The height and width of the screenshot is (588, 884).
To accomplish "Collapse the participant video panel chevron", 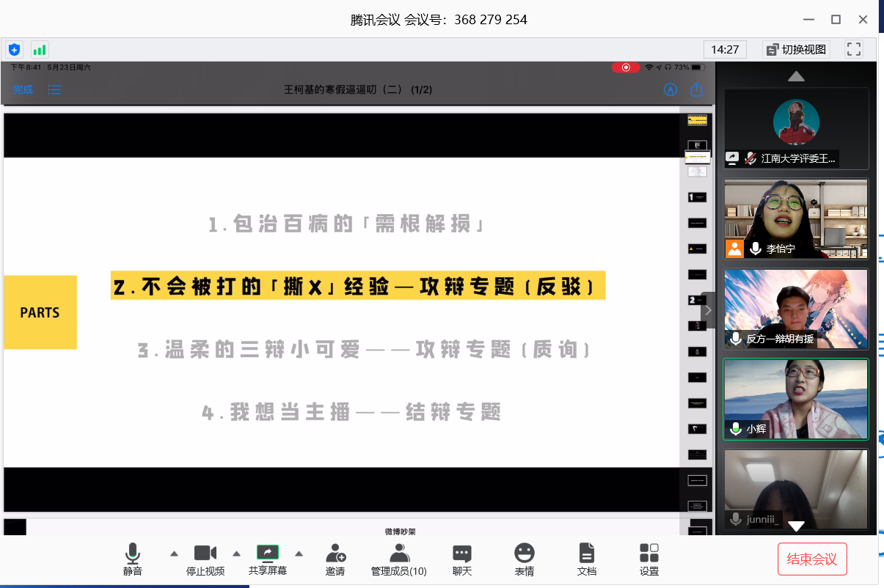I will (708, 311).
